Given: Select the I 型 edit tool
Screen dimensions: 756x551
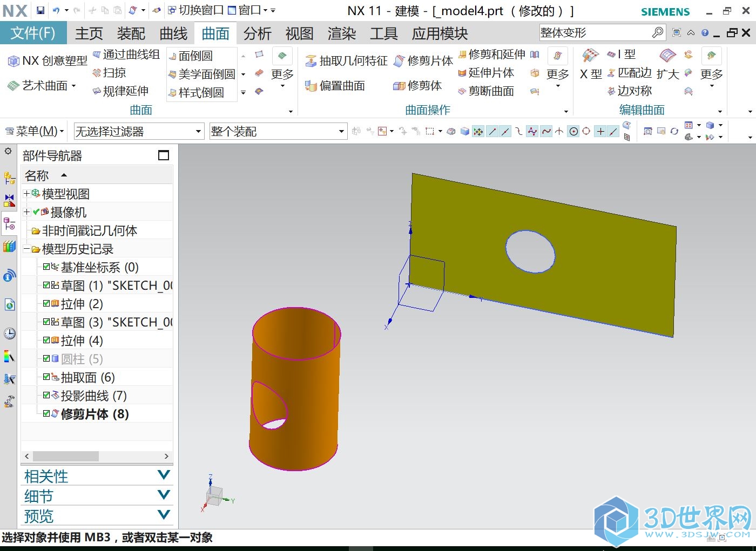Looking at the screenshot, I should click(621, 54).
